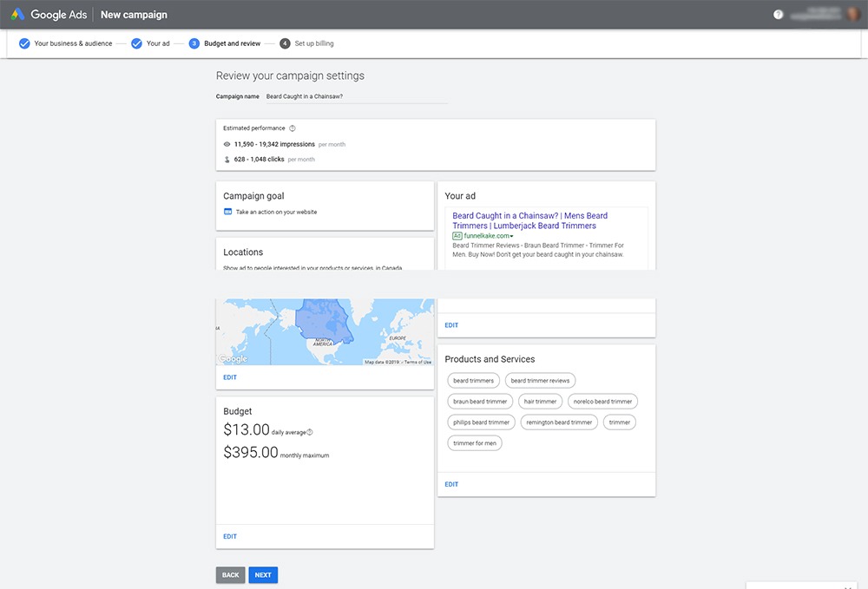Focus the Campaign name field
Screen dimensions: 868x589
(x=357, y=96)
